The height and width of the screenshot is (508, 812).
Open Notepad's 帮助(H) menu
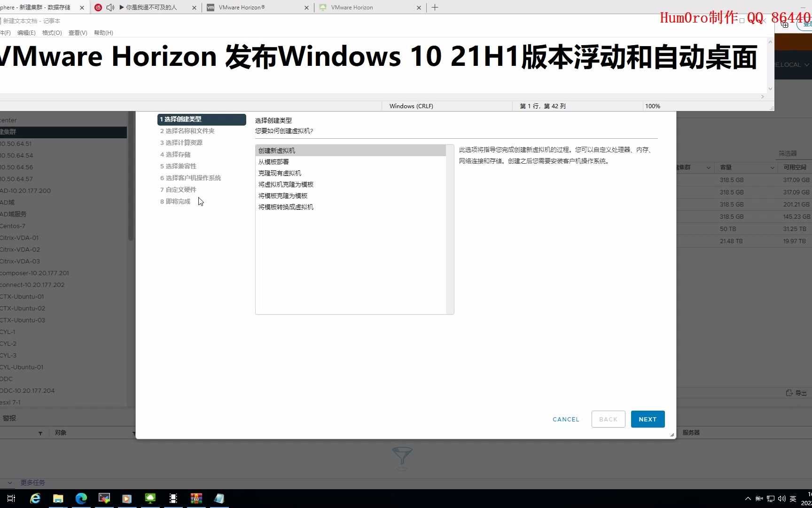point(103,33)
